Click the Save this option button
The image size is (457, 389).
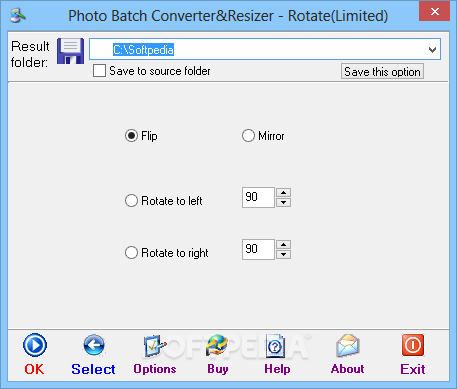(382, 71)
